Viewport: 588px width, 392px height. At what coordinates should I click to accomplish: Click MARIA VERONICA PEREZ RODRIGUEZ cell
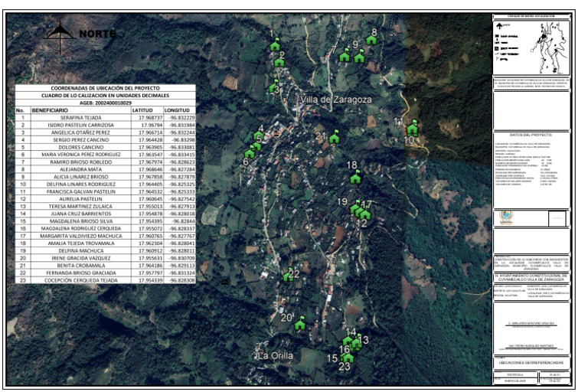(x=81, y=155)
